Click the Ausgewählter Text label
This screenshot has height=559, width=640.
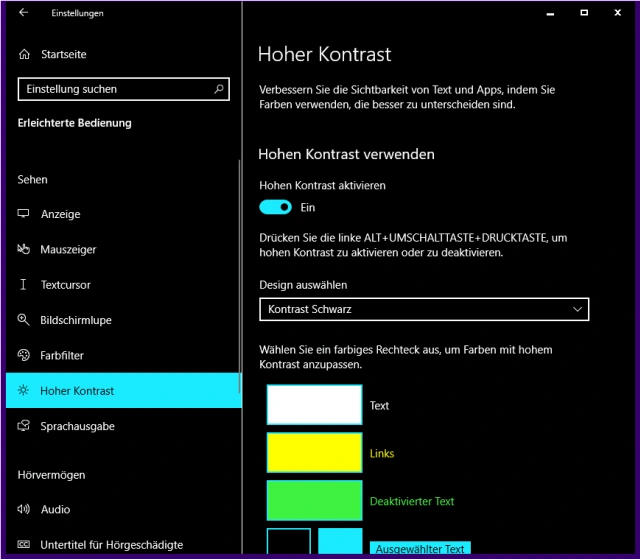[420, 548]
